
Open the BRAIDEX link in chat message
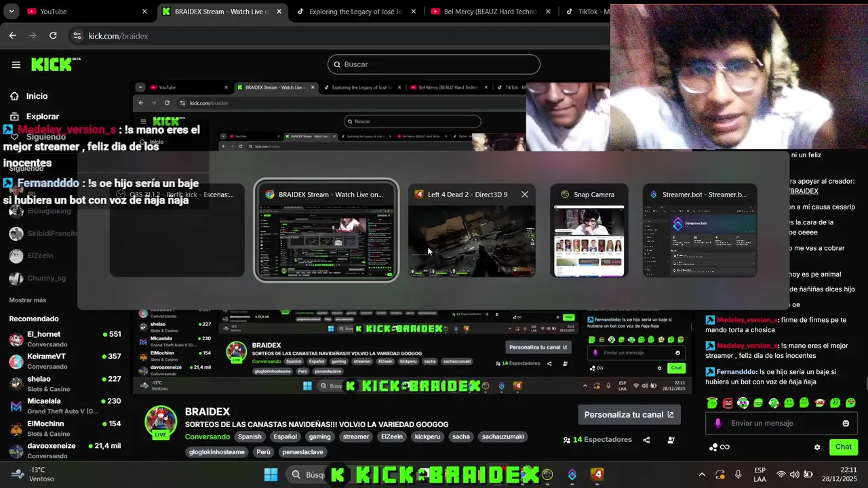click(804, 191)
